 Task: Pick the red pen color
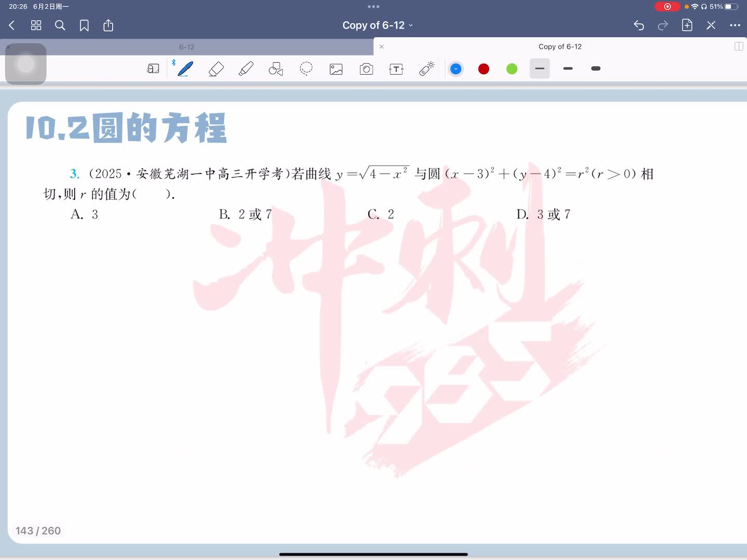click(x=483, y=69)
